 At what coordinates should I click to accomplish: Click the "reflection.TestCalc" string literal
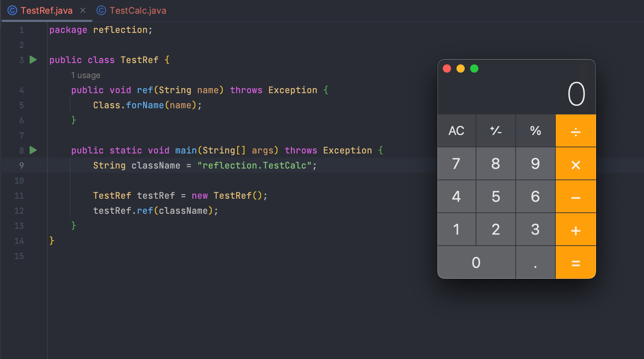click(x=254, y=165)
